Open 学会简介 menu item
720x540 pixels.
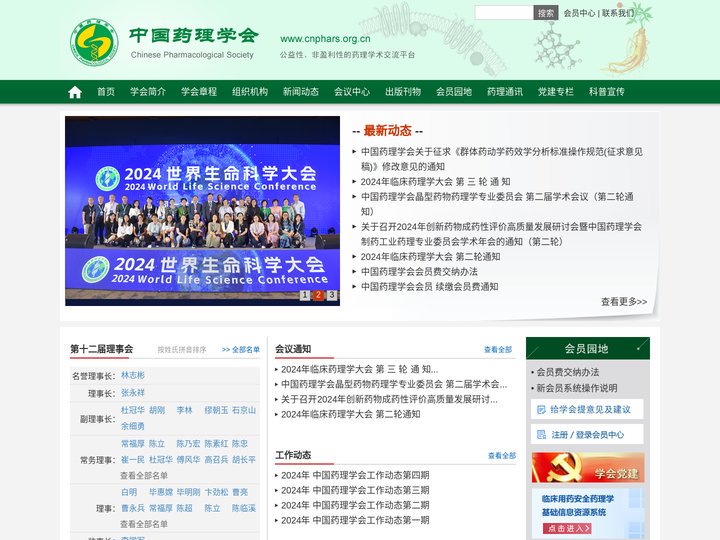pos(148,91)
